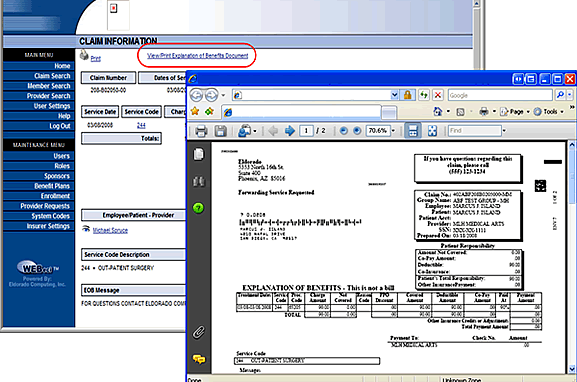Image resolution: width=577 pixels, height=382 pixels.
Task: Expand the Home button dropdown arrow
Action: 448,112
